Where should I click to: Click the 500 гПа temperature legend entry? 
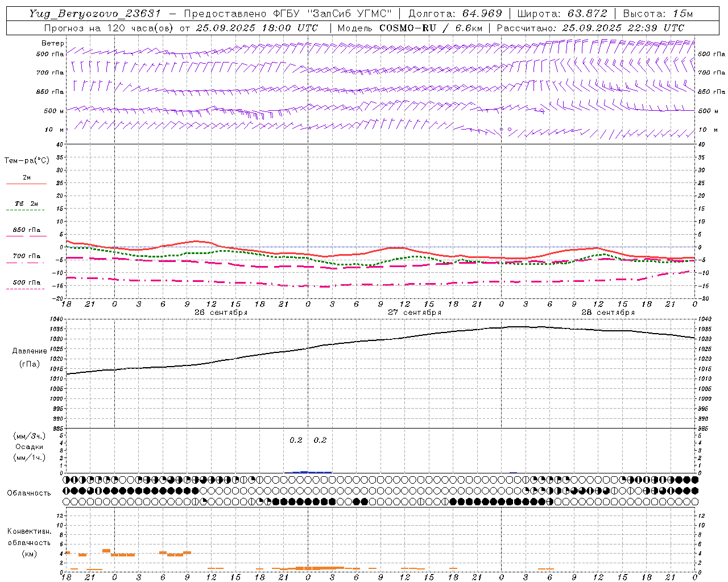tap(27, 282)
